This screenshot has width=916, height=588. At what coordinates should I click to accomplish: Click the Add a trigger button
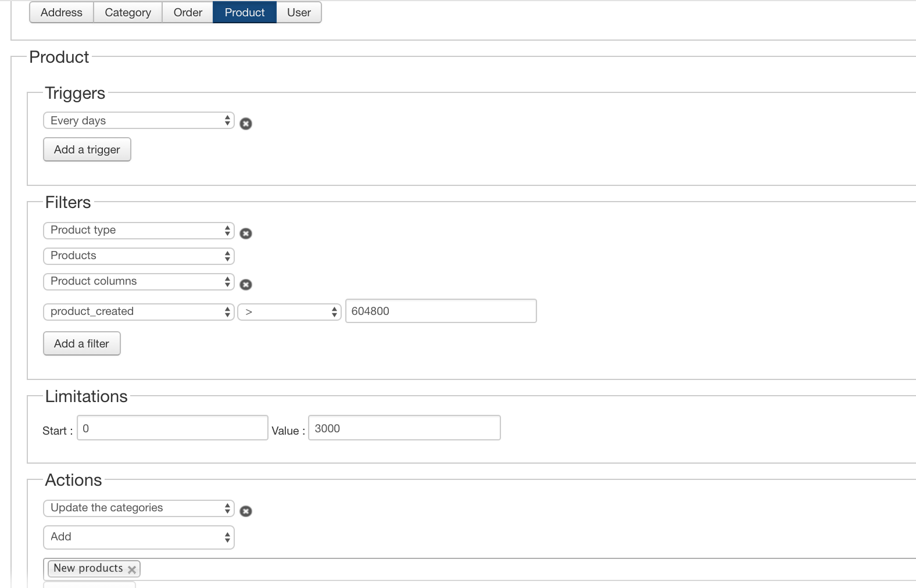[x=87, y=150]
